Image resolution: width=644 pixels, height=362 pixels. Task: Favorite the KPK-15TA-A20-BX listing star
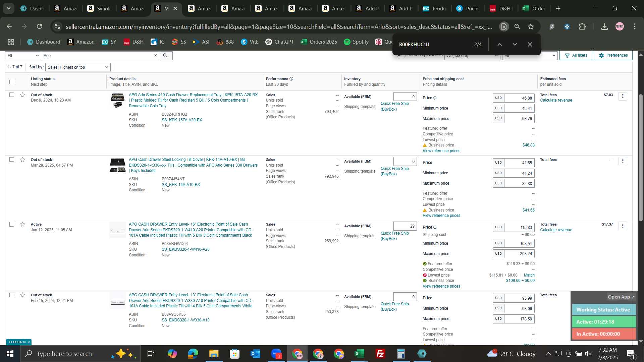tap(22, 95)
